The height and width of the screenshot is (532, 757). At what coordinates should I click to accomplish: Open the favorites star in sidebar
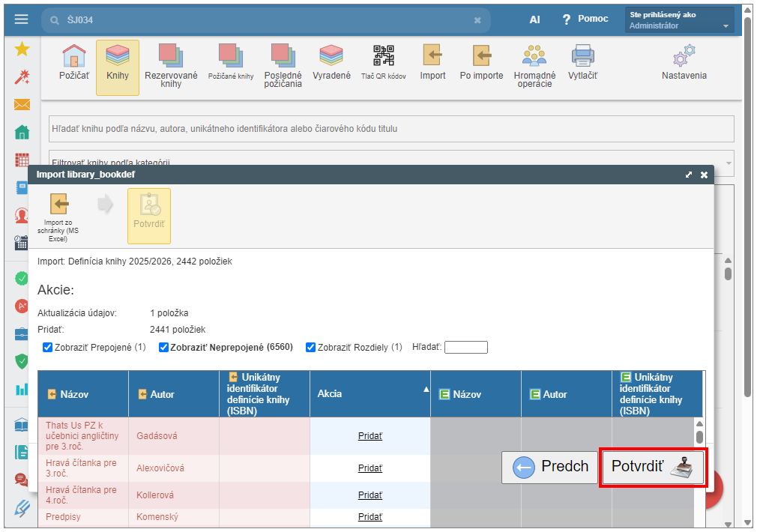click(x=22, y=49)
